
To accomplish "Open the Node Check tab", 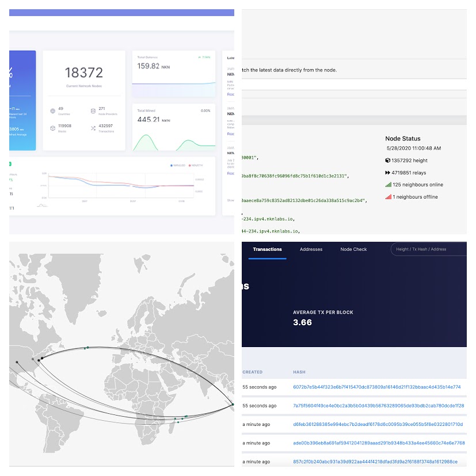I will [x=353, y=249].
